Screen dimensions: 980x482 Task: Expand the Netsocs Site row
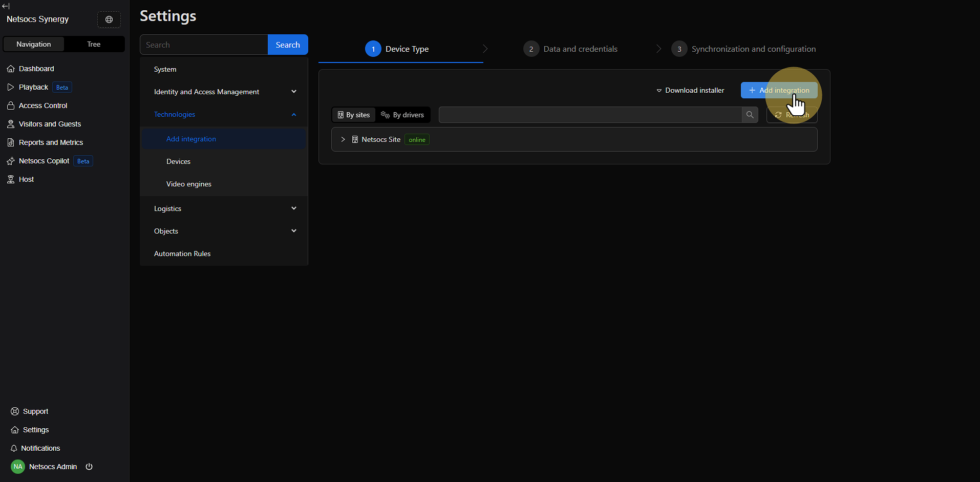(x=343, y=139)
